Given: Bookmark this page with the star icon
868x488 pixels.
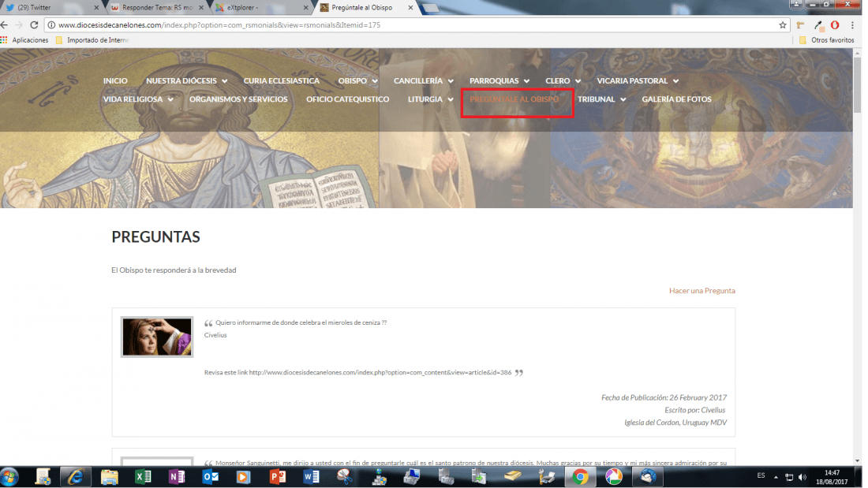Looking at the screenshot, I should point(782,25).
